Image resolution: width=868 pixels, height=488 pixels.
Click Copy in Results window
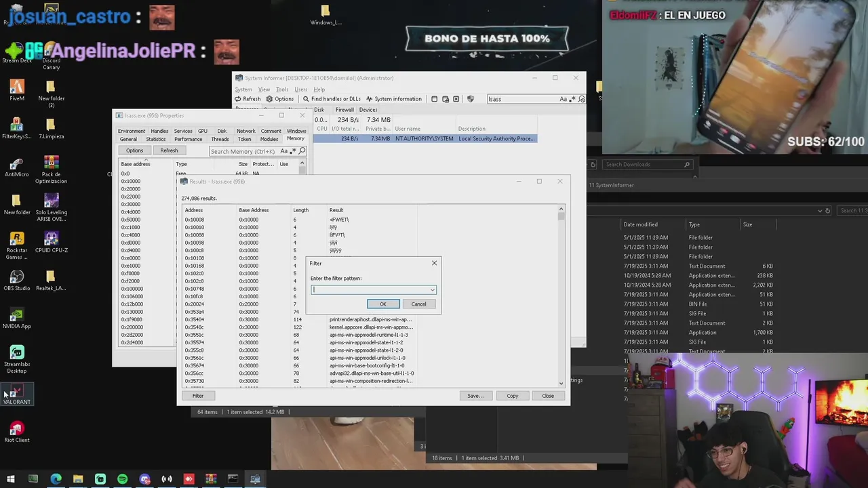tap(512, 396)
